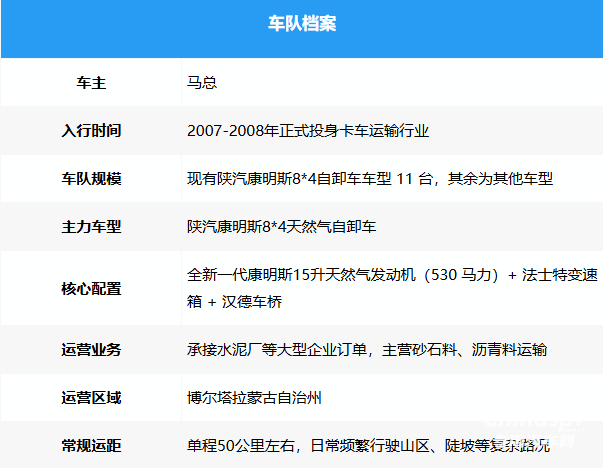Image resolution: width=603 pixels, height=468 pixels.
Task: Click the owner name 马总
Action: (x=202, y=83)
